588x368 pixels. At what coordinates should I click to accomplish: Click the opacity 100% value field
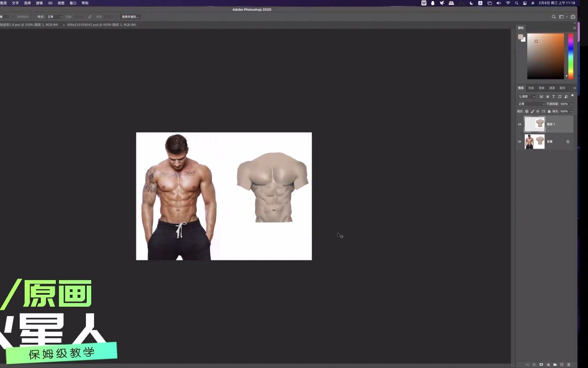tap(564, 104)
